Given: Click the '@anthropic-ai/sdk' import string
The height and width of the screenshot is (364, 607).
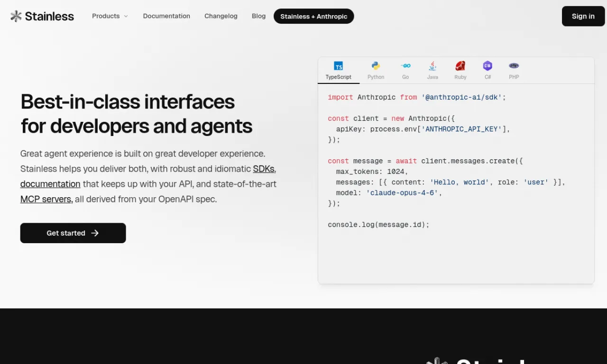Looking at the screenshot, I should 461,97.
